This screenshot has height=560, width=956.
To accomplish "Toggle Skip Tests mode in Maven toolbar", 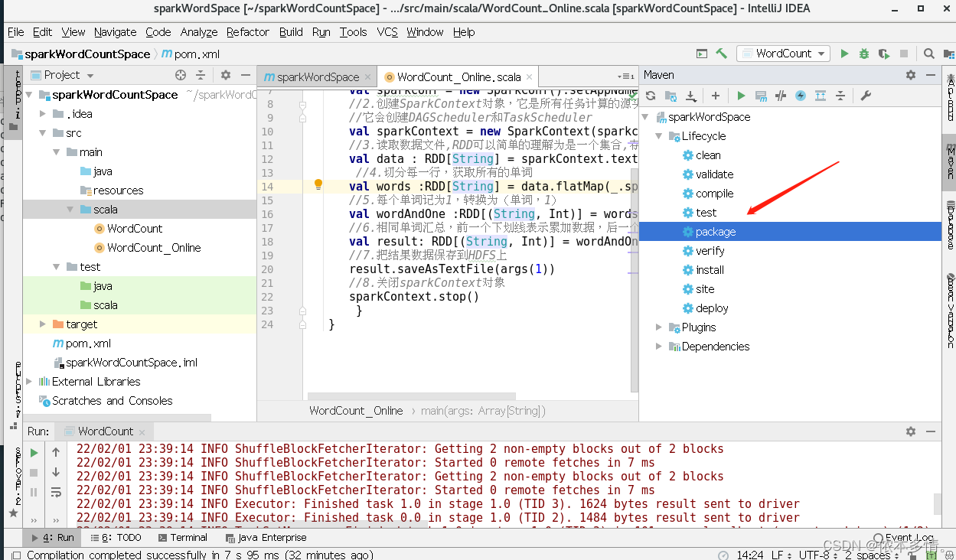I will 801,96.
